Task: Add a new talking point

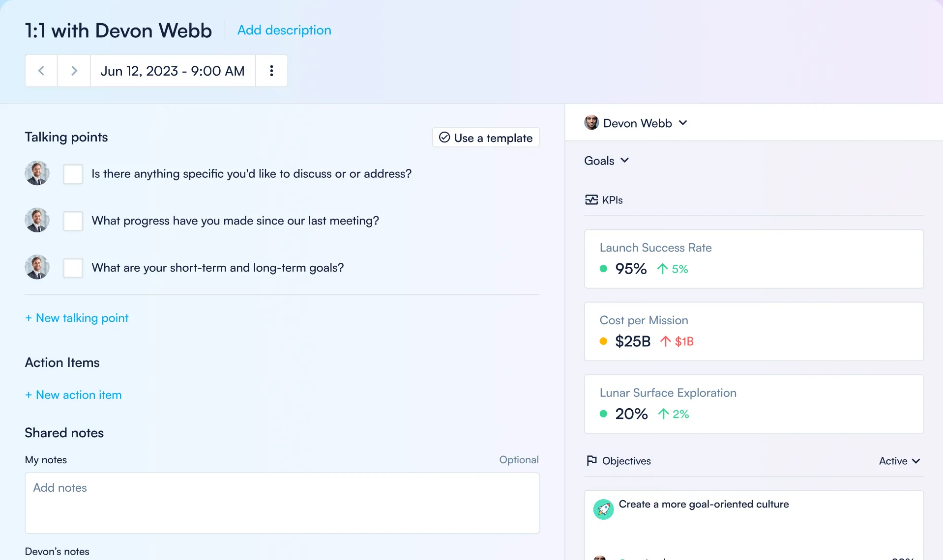Action: click(x=76, y=318)
